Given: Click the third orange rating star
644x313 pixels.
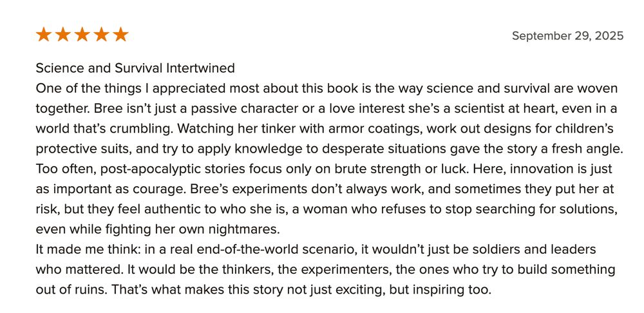Looking at the screenshot, I should pyautogui.click(x=82, y=35).
